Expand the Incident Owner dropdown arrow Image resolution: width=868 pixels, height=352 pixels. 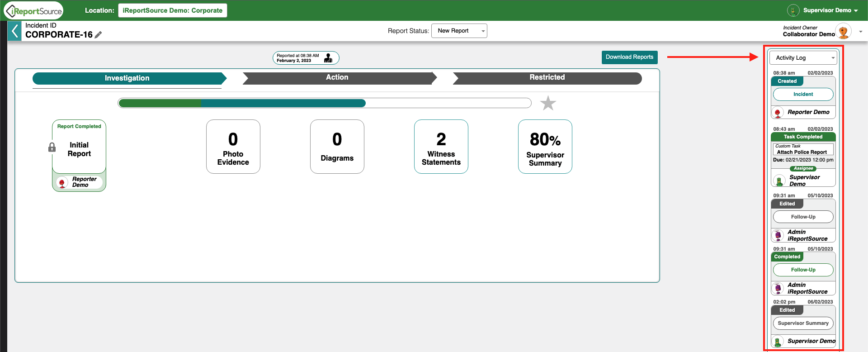pos(860,32)
